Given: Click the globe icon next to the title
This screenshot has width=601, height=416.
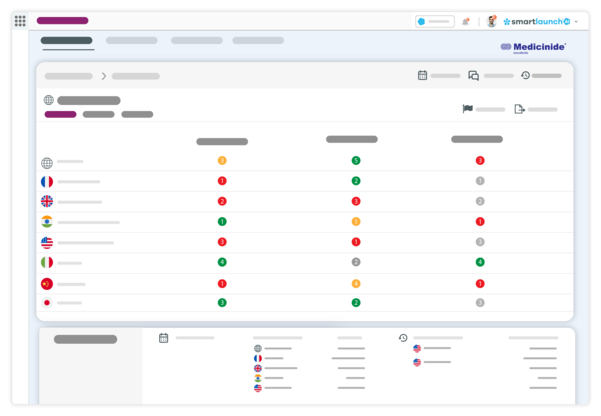Looking at the screenshot, I should pyautogui.click(x=49, y=100).
